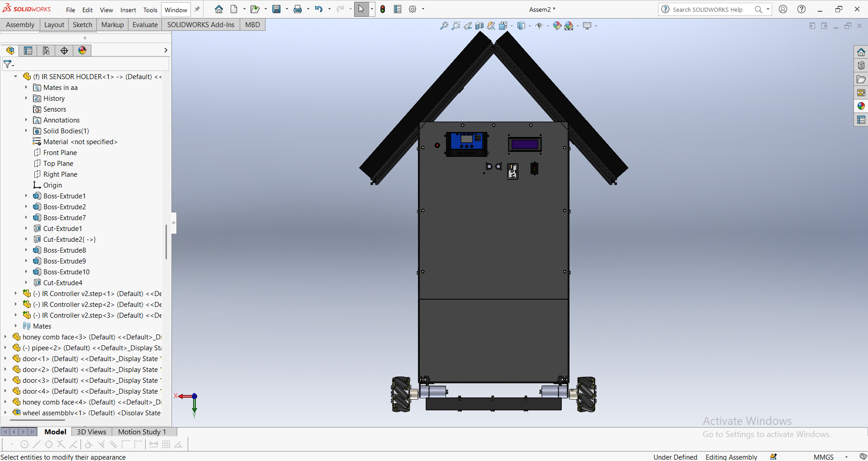Switch to the ConfigurationManager tab
Screen dimensions: 868x461
pos(46,51)
